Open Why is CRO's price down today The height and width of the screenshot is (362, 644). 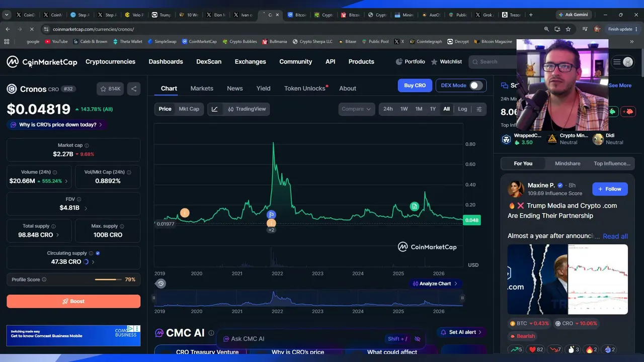pyautogui.click(x=56, y=125)
